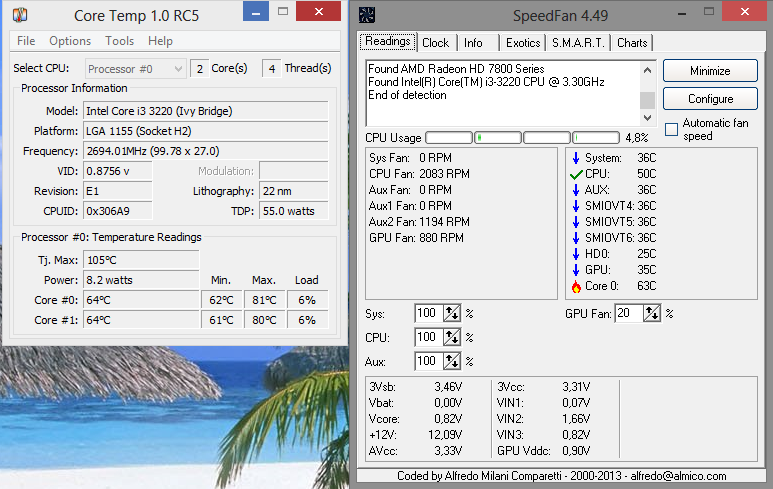The width and height of the screenshot is (773, 489).
Task: Click the SpeedFan fan icon in the title bar
Action: pos(367,15)
